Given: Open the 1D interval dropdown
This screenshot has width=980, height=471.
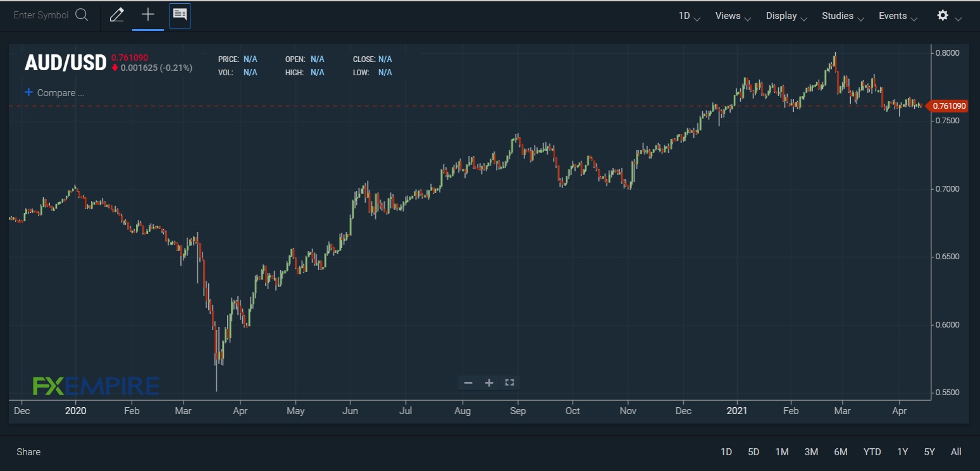Looking at the screenshot, I should point(689,16).
